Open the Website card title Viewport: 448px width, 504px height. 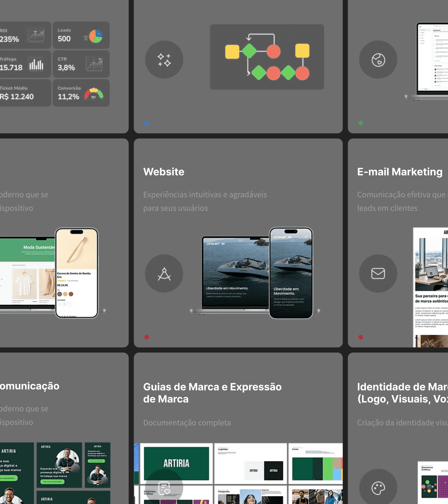click(164, 172)
